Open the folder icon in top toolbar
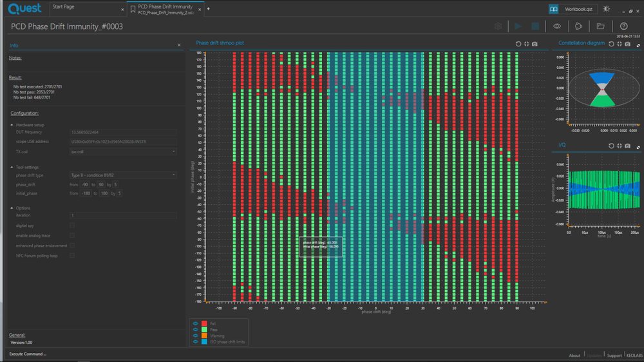 click(x=600, y=26)
